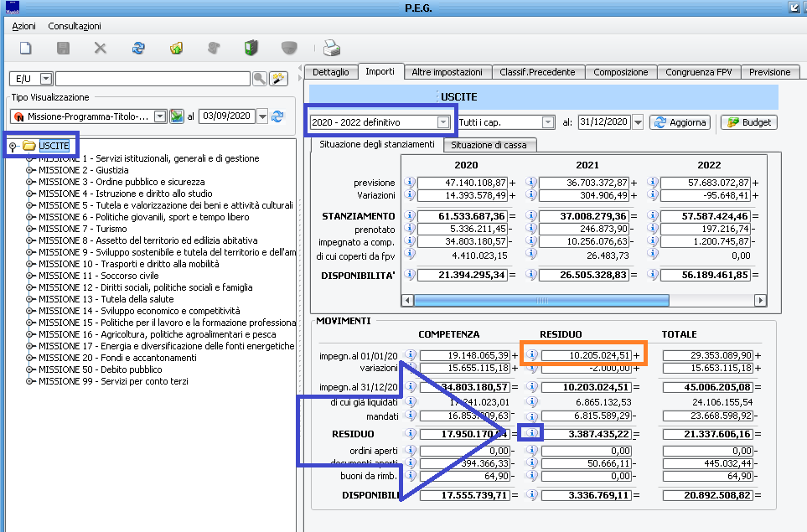This screenshot has height=532, width=807.
Task: Open the Consultazioni menu
Action: (x=75, y=26)
